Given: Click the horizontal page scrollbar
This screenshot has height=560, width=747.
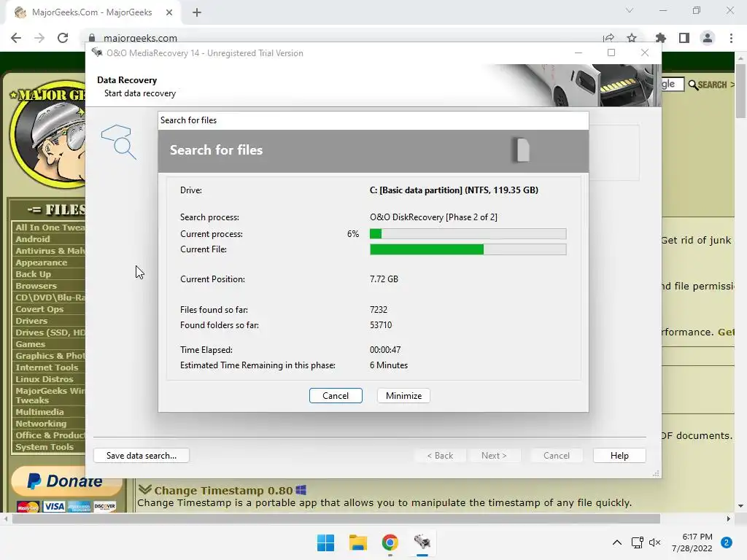Looking at the screenshot, I should coord(336,518).
